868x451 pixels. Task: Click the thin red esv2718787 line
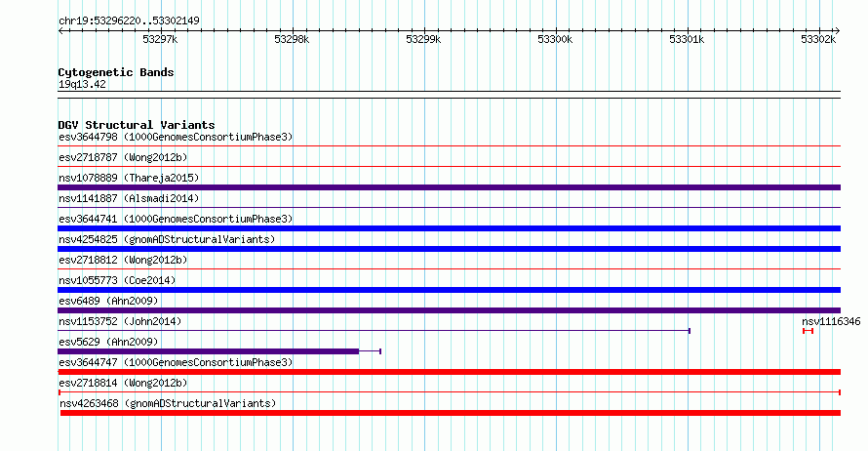[x=449, y=167]
